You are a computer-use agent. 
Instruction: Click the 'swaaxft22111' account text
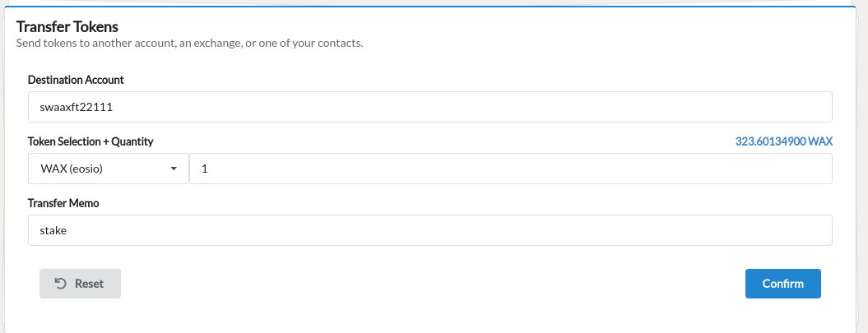point(77,108)
